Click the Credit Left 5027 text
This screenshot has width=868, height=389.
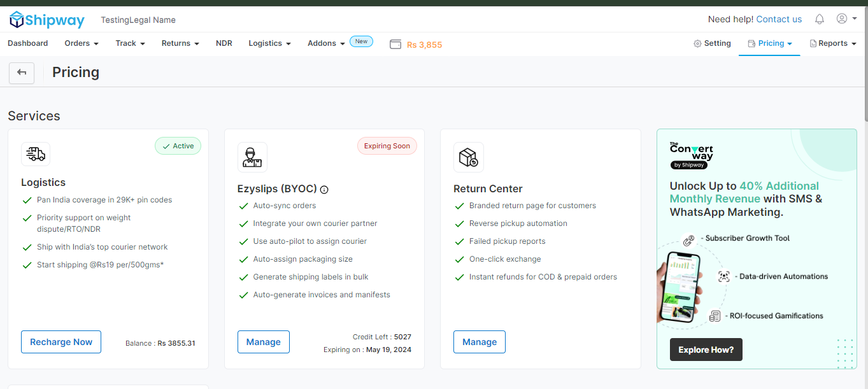coord(382,337)
